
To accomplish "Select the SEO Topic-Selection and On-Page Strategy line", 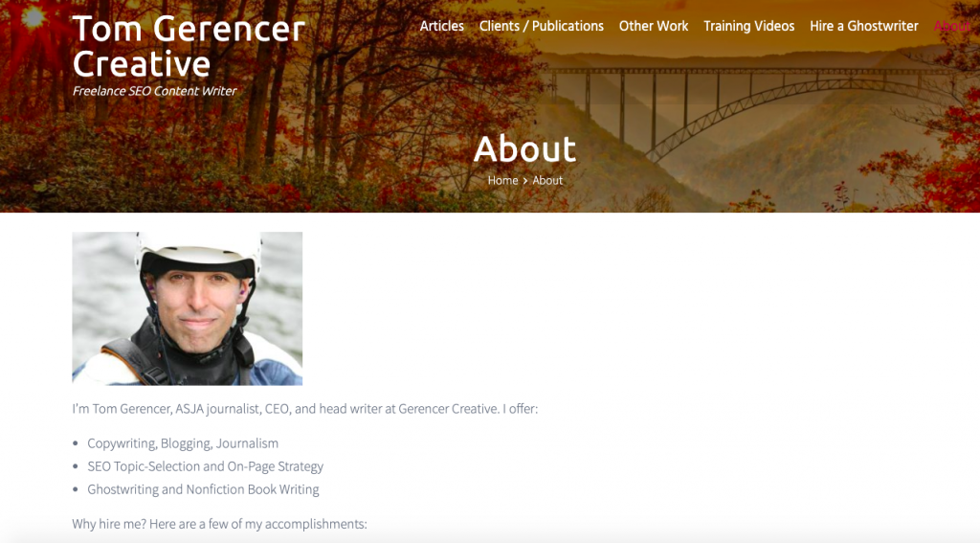I will (205, 466).
